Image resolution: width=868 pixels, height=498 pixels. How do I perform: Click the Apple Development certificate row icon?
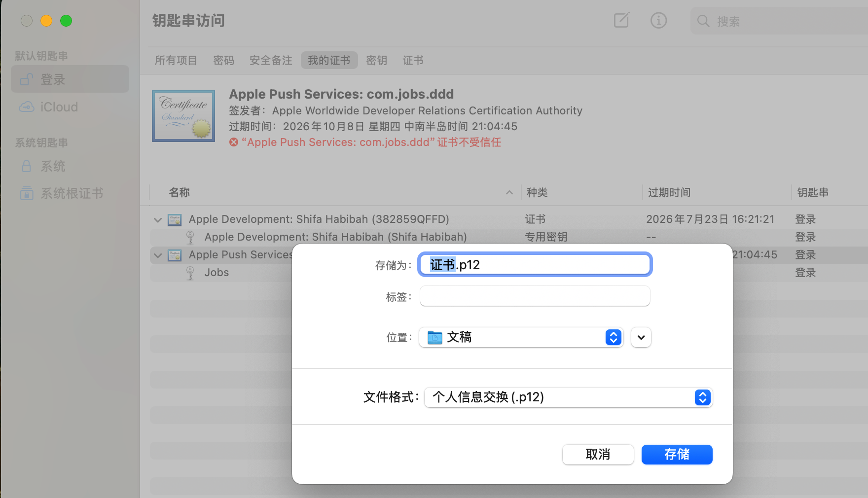[175, 219]
